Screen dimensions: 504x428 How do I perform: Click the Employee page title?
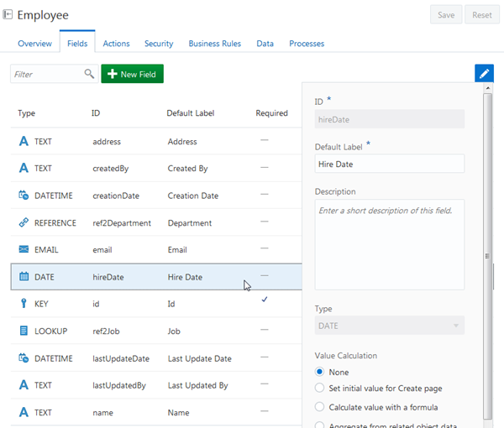tap(43, 15)
